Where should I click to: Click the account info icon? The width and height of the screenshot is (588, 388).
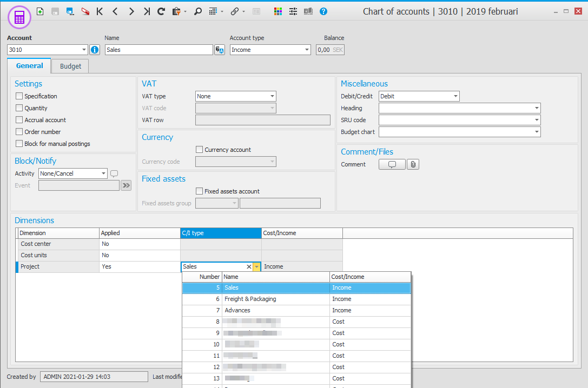[95, 50]
